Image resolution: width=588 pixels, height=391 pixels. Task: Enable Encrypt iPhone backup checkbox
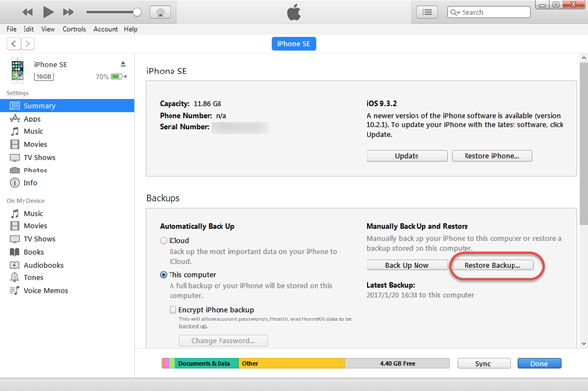tap(172, 310)
